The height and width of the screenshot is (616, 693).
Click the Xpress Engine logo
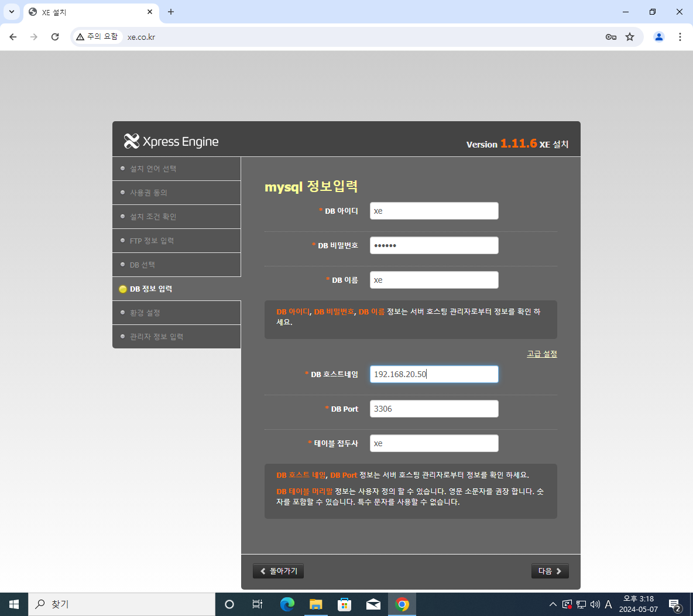[171, 142]
